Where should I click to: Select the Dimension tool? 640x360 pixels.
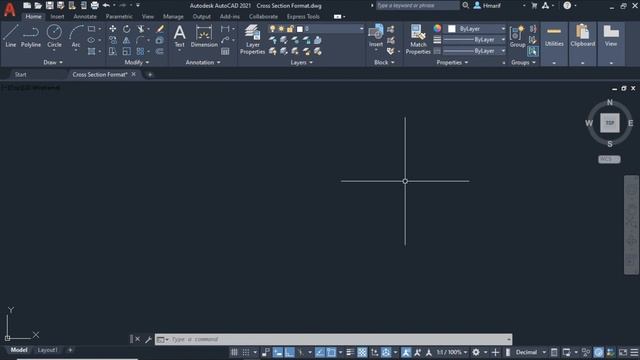[x=204, y=36]
